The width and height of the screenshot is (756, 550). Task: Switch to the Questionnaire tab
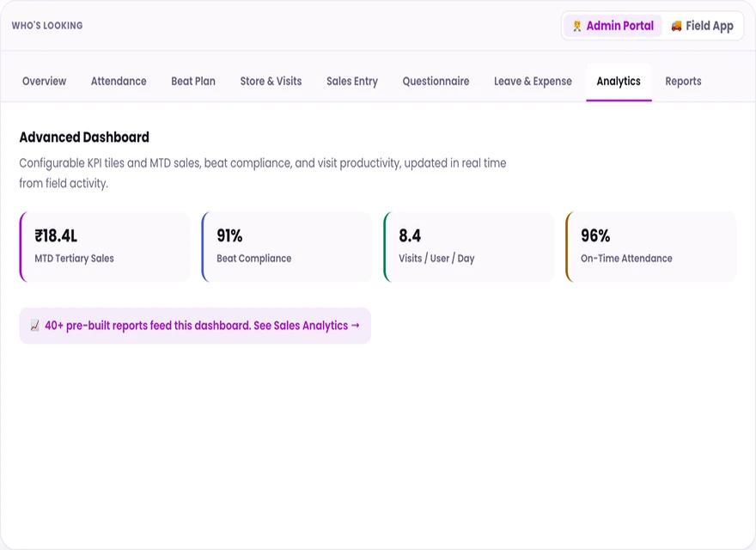coord(436,81)
